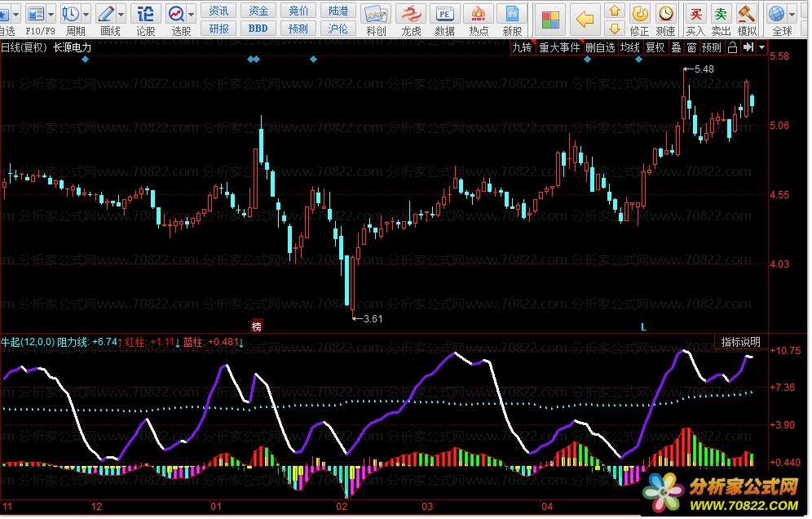Open the 选股 stock screener icon

tap(177, 14)
